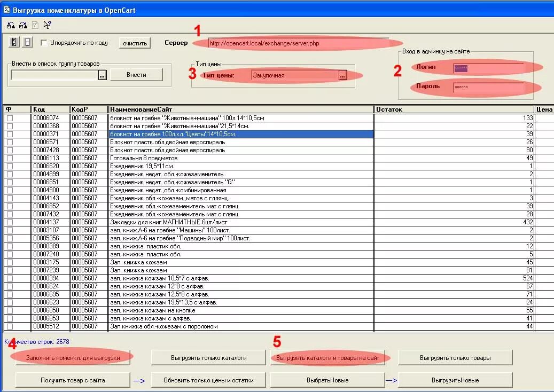Tick the checkbox for row 00000371

[10, 134]
